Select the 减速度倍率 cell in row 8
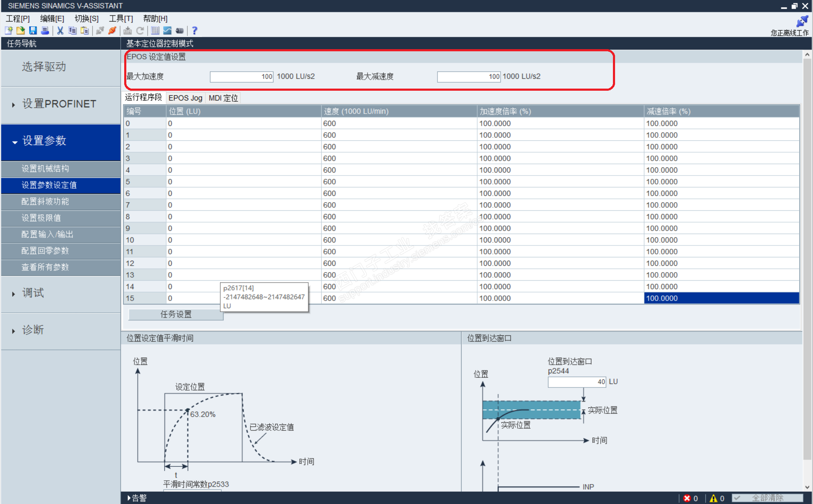The height and width of the screenshot is (504, 813). (x=722, y=217)
